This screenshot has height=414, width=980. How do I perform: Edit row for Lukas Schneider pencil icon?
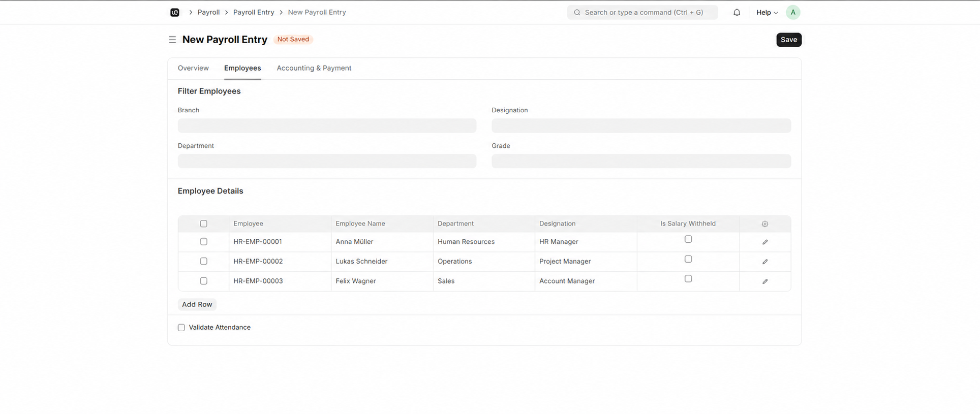(x=765, y=262)
